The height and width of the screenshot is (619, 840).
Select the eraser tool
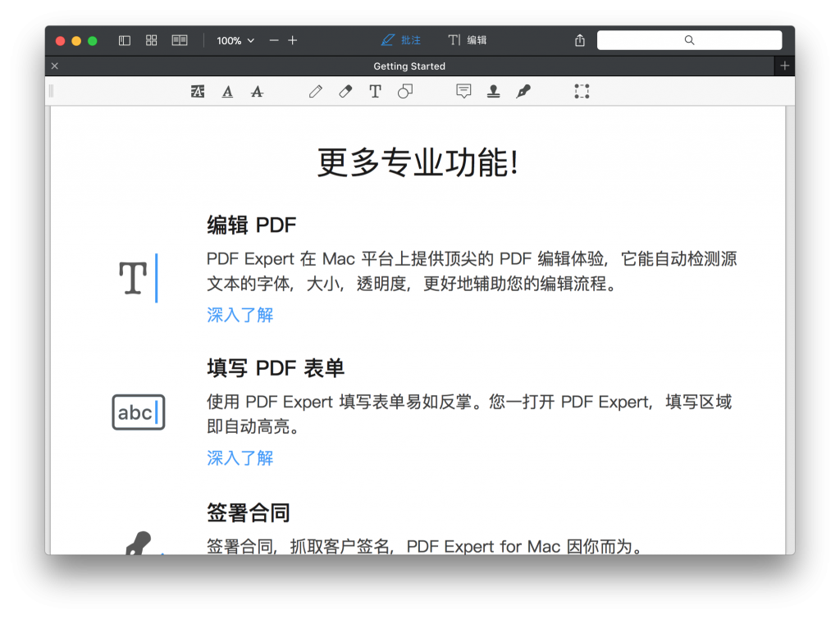345,92
